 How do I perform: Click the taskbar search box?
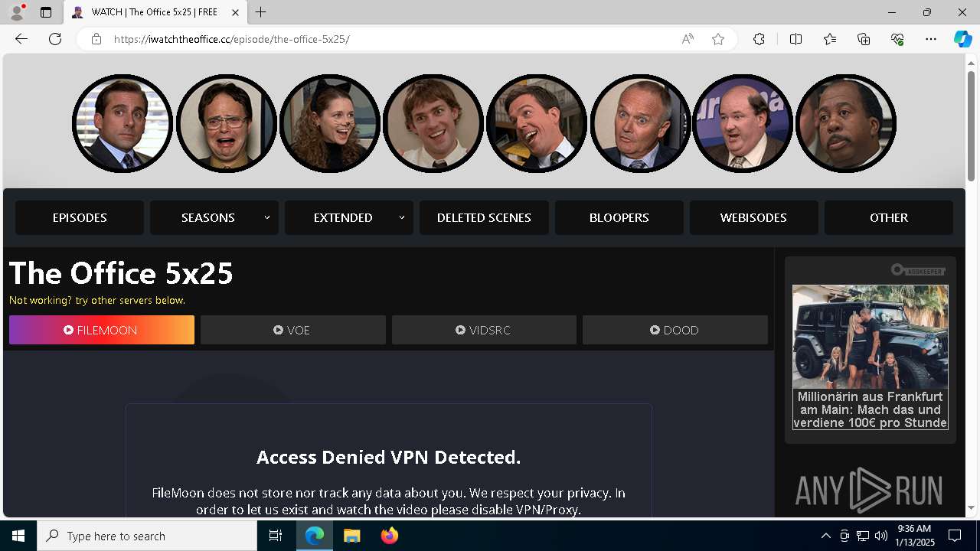pos(147,536)
